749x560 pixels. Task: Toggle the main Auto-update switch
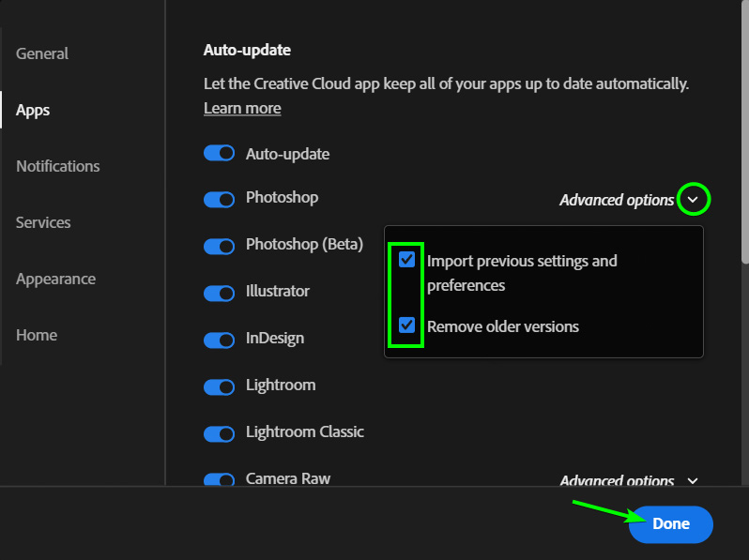pyautogui.click(x=219, y=153)
